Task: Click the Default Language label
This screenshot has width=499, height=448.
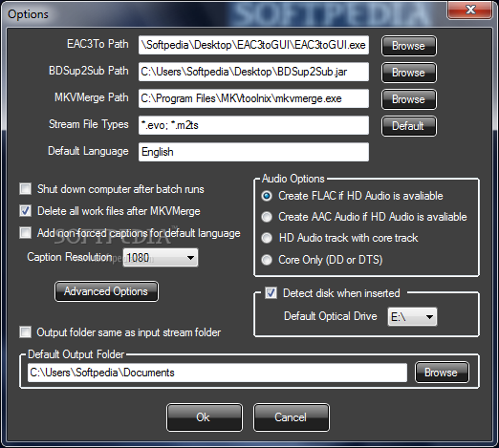Action: point(88,151)
